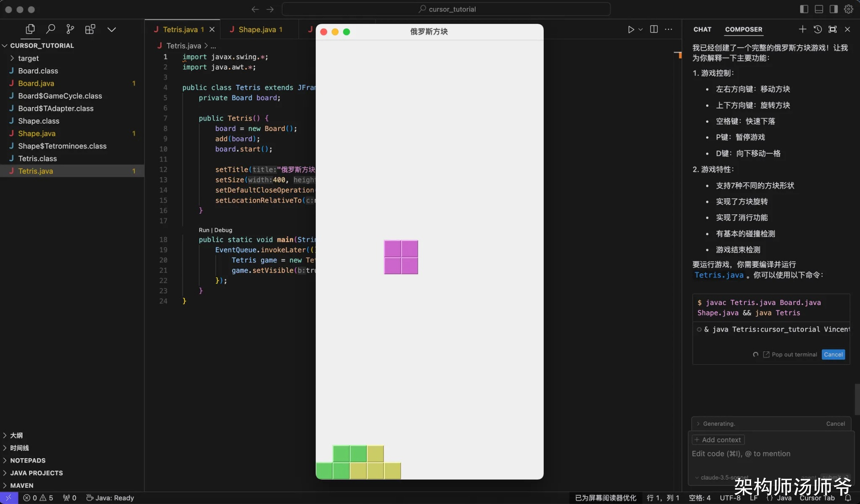
Task: Show Composer history clock icon
Action: (x=817, y=29)
